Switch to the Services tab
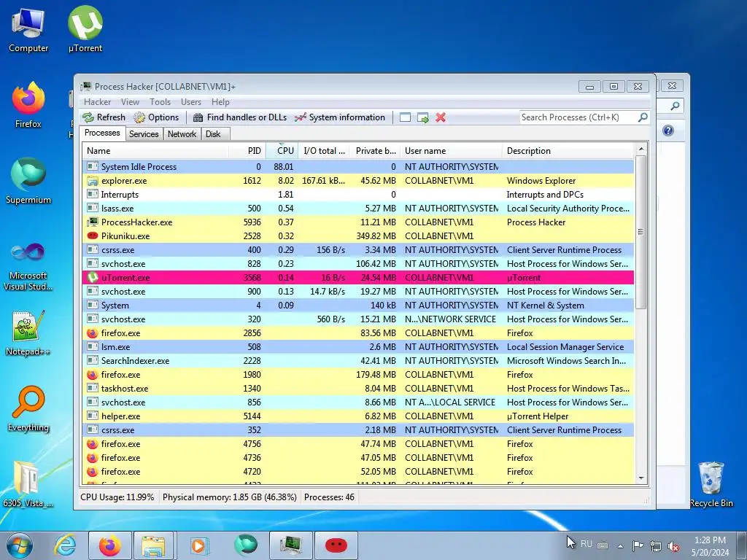The width and height of the screenshot is (747, 560). 144,134
